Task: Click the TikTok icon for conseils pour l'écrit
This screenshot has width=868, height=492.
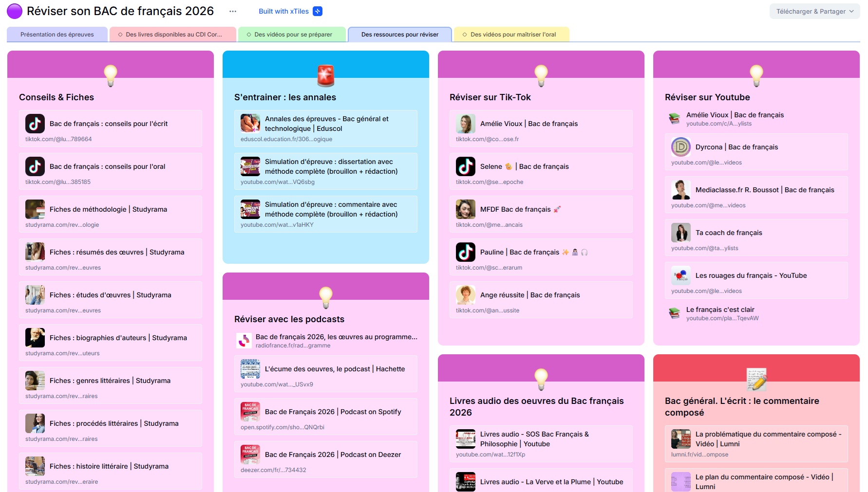Action: pyautogui.click(x=35, y=124)
